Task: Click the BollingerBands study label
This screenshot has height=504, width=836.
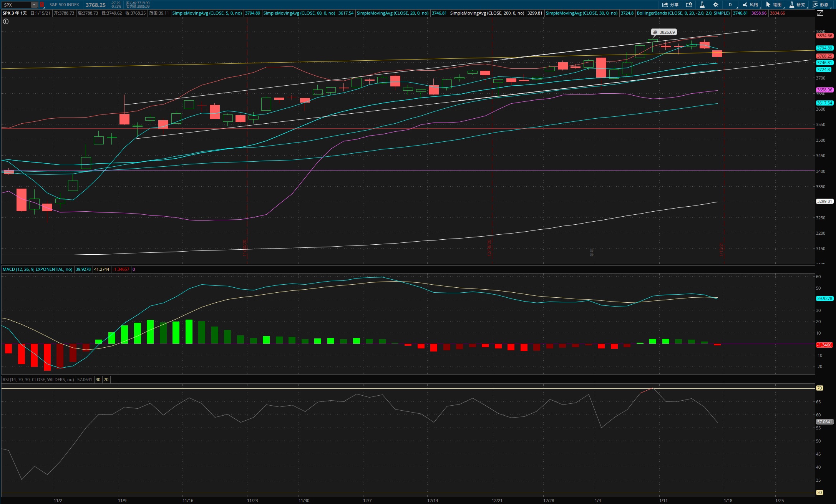Action: [x=683, y=13]
